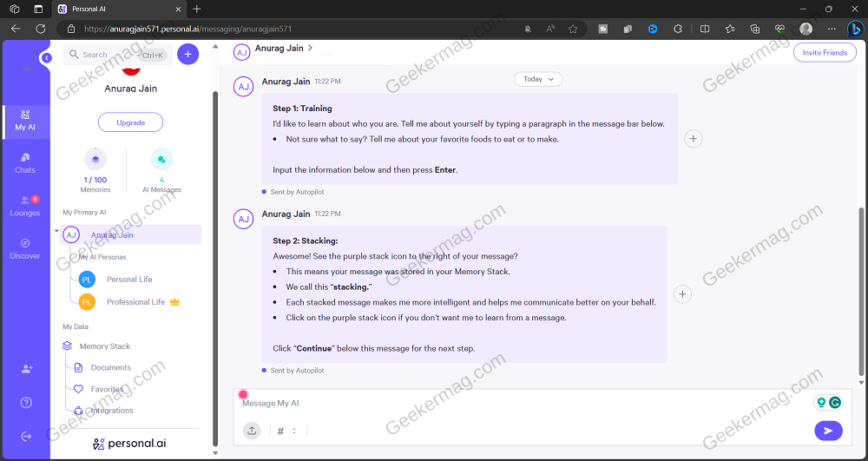Viewport: 868px width, 461px height.
Task: Click the logout icon in left rail
Action: point(26,436)
